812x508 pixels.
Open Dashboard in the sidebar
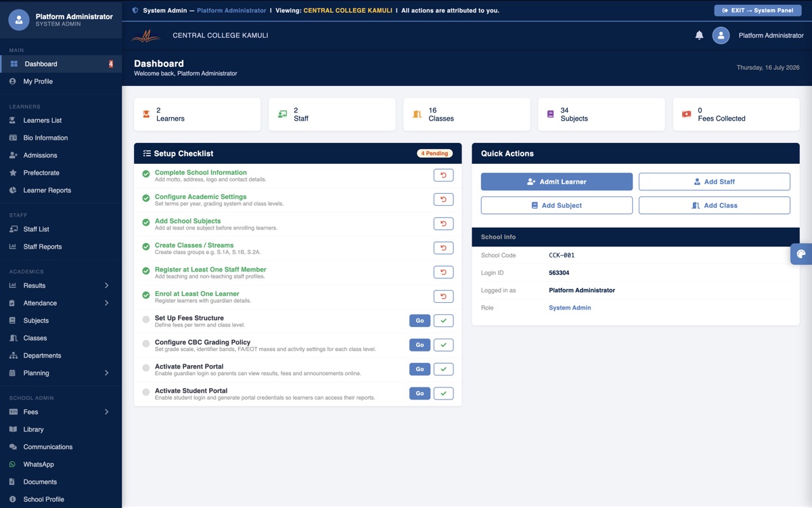click(61, 64)
